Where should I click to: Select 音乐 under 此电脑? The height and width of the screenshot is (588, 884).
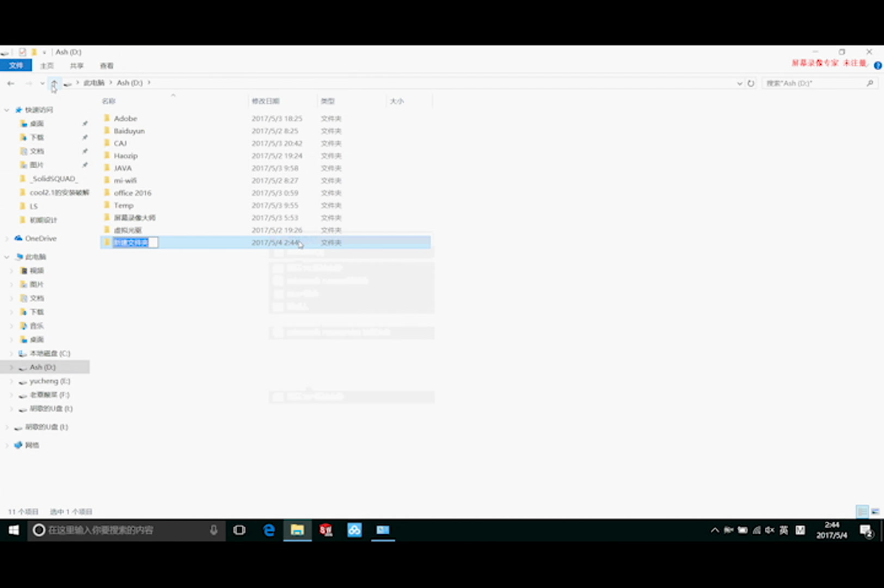tap(36, 326)
